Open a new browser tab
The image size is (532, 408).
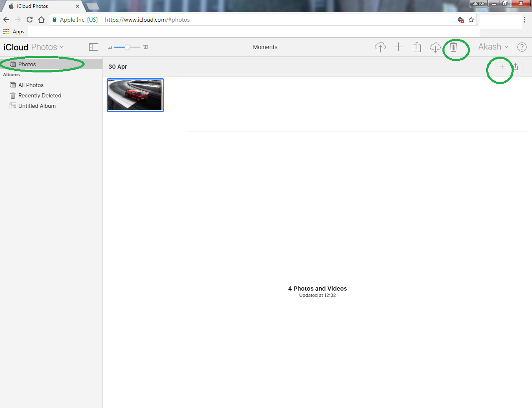pyautogui.click(x=92, y=6)
